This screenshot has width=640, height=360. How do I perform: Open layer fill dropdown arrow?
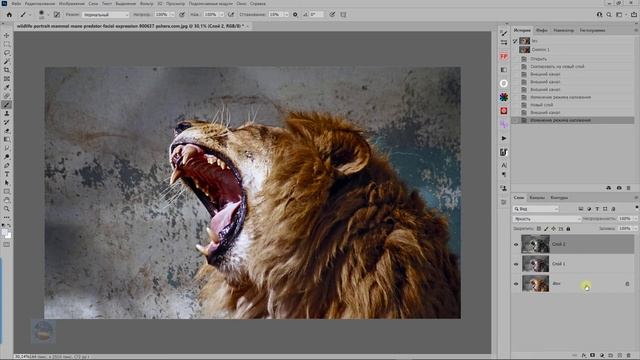coord(635,229)
